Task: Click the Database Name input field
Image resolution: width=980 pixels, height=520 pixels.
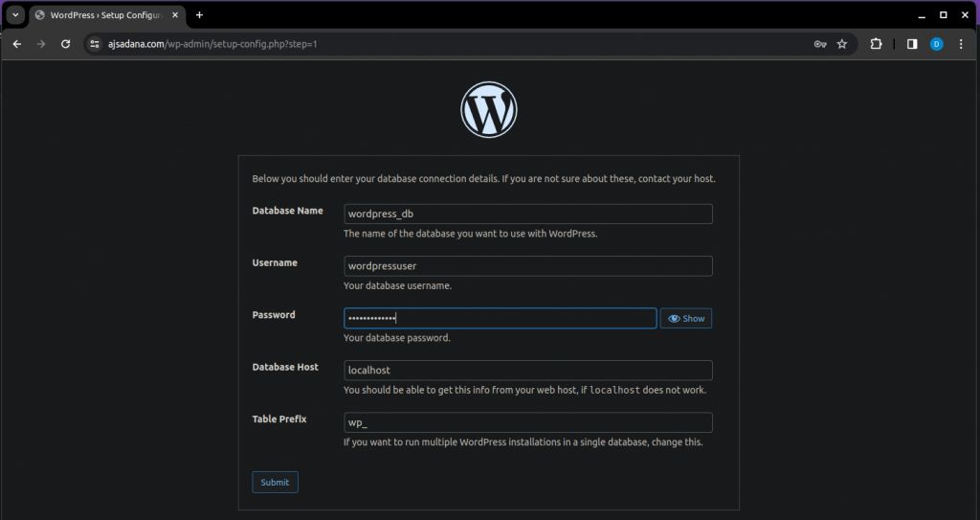Action: pyautogui.click(x=528, y=214)
